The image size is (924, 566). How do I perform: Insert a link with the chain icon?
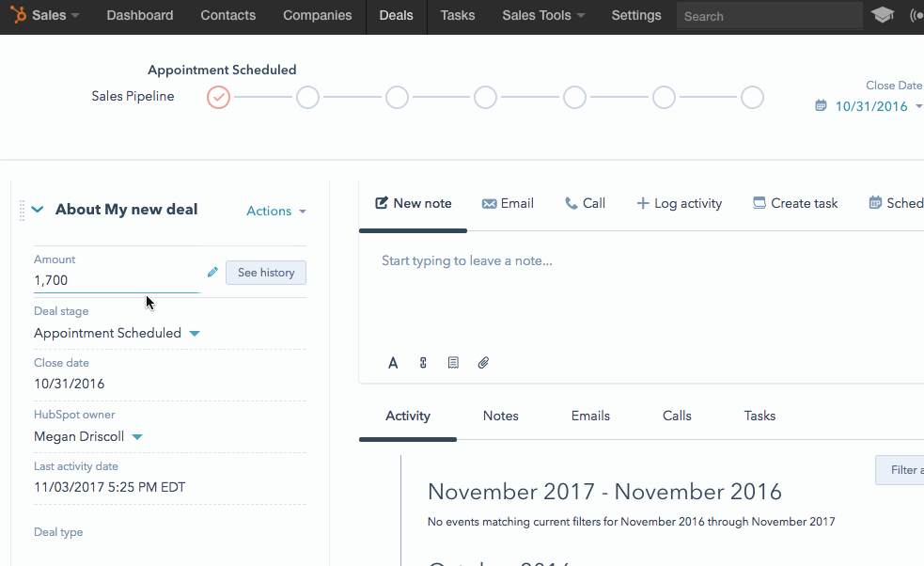[x=423, y=363]
